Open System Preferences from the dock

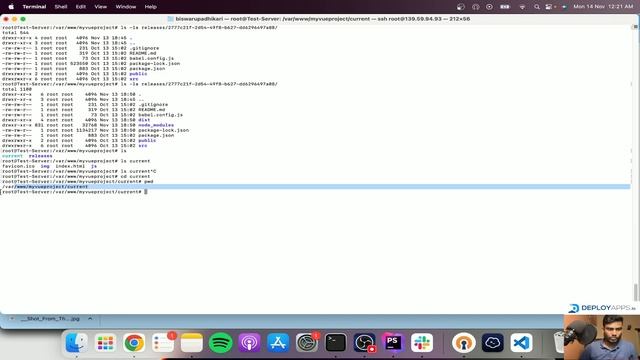tap(307, 343)
